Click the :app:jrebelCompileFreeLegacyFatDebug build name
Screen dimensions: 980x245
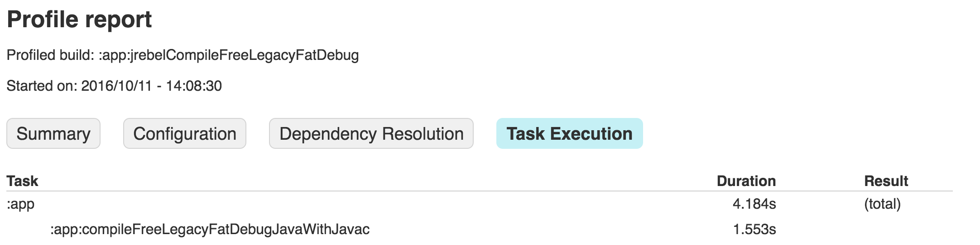point(229,55)
